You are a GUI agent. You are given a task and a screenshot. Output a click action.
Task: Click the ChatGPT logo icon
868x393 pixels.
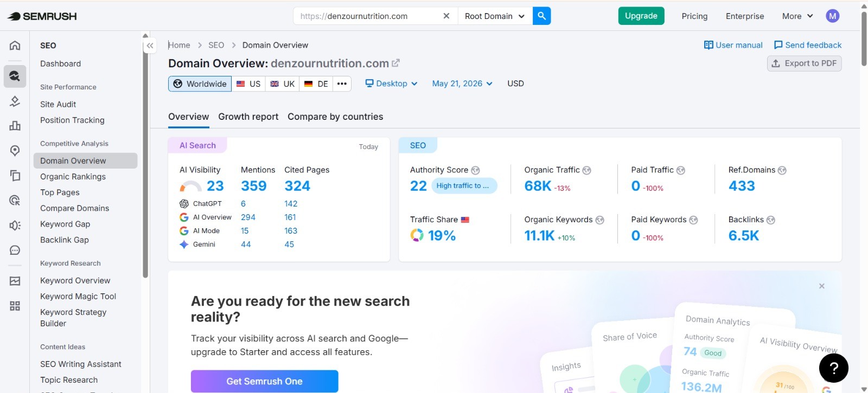[184, 204]
